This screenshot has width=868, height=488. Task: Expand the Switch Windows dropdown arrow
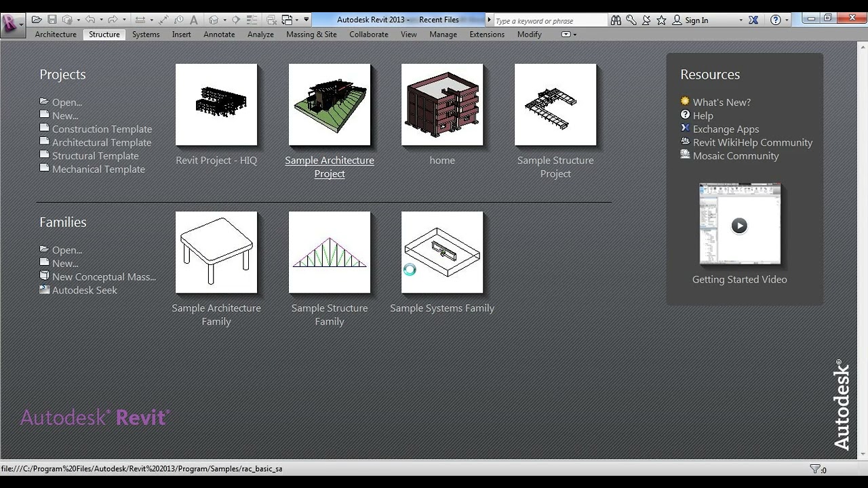pos(297,20)
